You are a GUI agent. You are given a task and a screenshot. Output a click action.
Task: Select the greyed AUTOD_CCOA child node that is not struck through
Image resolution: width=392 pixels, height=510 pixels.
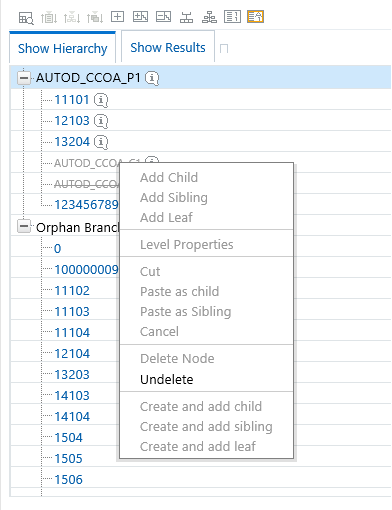click(x=87, y=163)
